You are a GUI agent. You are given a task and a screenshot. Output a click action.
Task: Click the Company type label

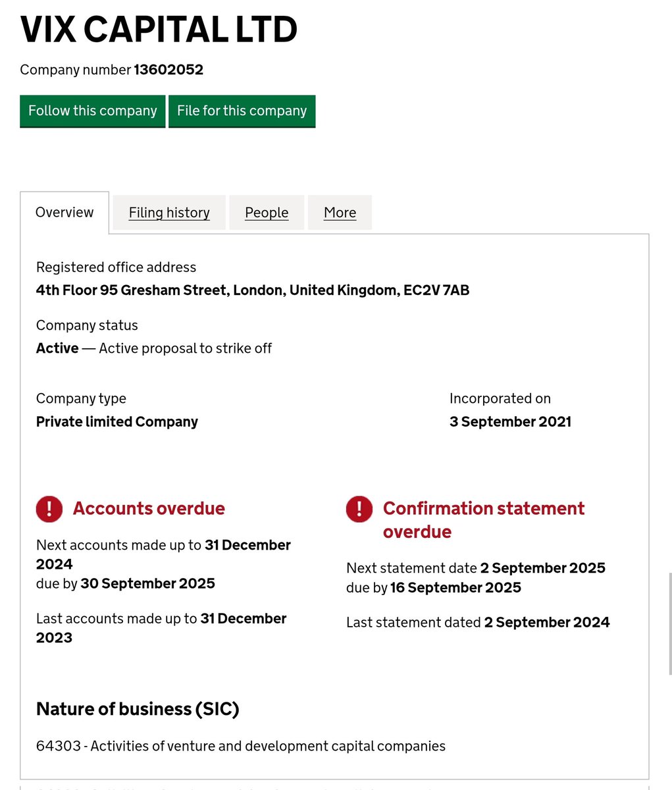[81, 398]
